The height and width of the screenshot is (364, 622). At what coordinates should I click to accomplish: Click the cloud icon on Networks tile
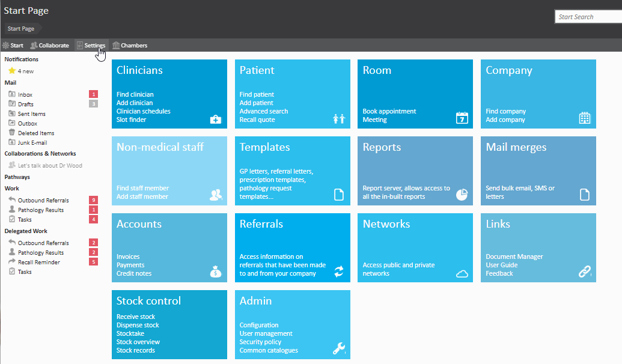point(462,273)
